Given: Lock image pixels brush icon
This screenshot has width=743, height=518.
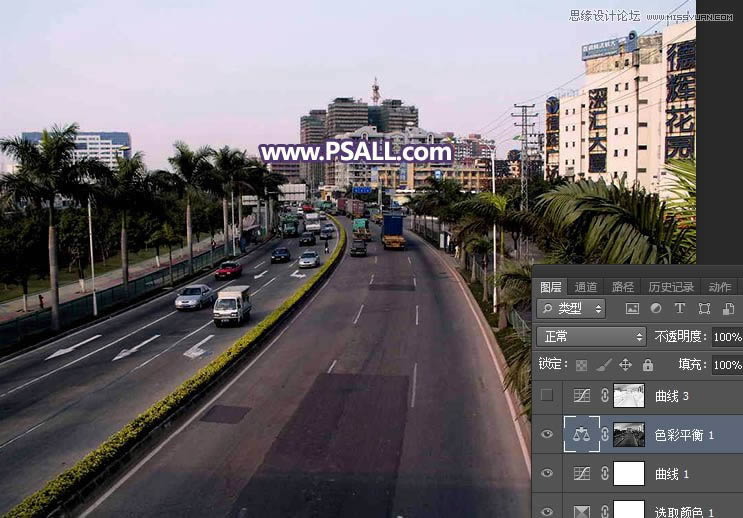Looking at the screenshot, I should tap(603, 365).
